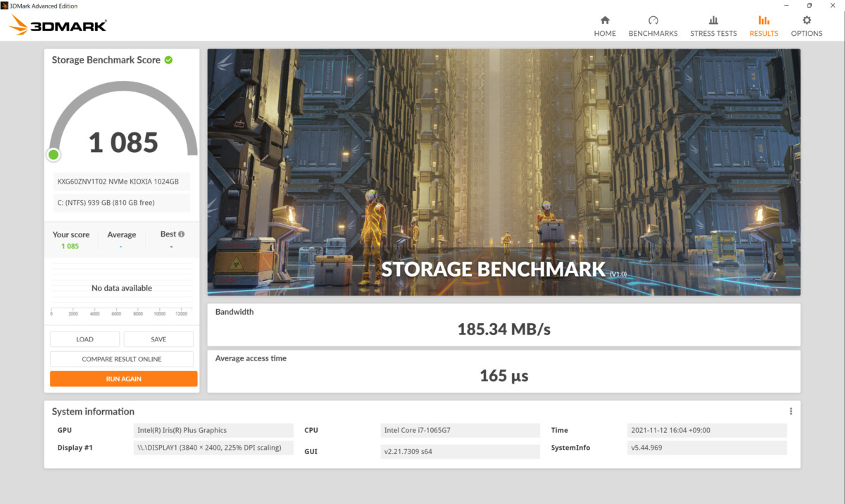
Task: Select the Results tab
Action: (763, 26)
